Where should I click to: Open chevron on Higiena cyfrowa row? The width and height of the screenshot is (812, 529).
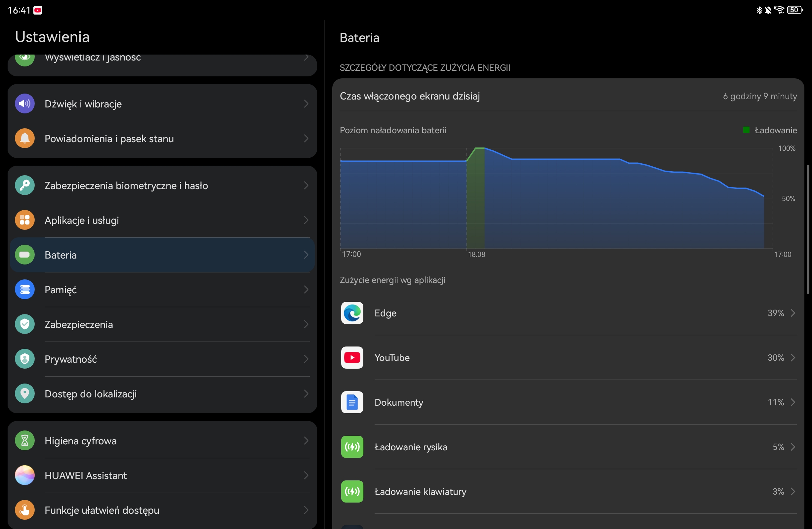pyautogui.click(x=306, y=441)
